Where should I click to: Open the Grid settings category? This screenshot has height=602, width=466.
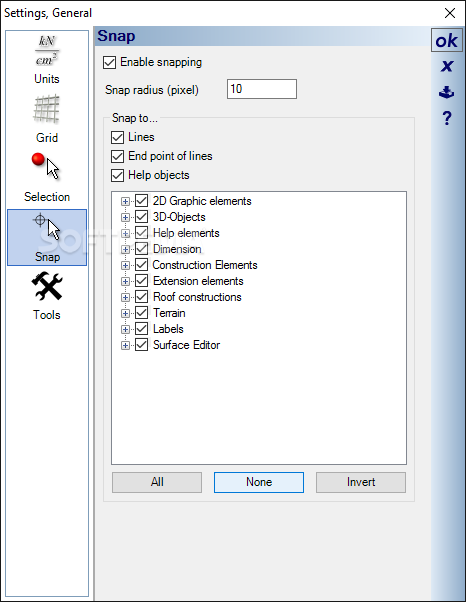[47, 119]
